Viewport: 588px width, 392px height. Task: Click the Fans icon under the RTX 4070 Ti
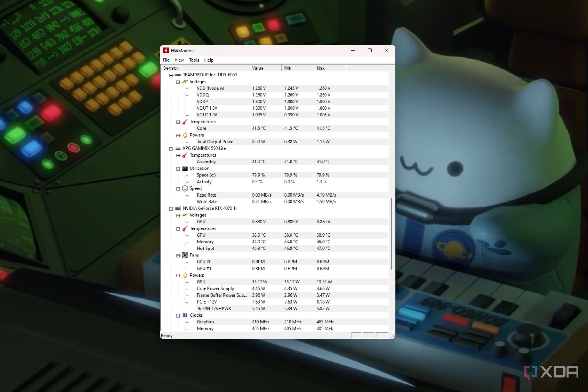[185, 255]
